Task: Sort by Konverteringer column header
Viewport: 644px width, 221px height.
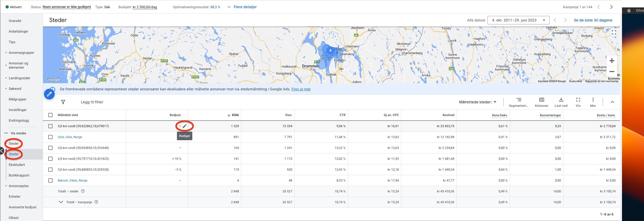Action: [x=550, y=115]
